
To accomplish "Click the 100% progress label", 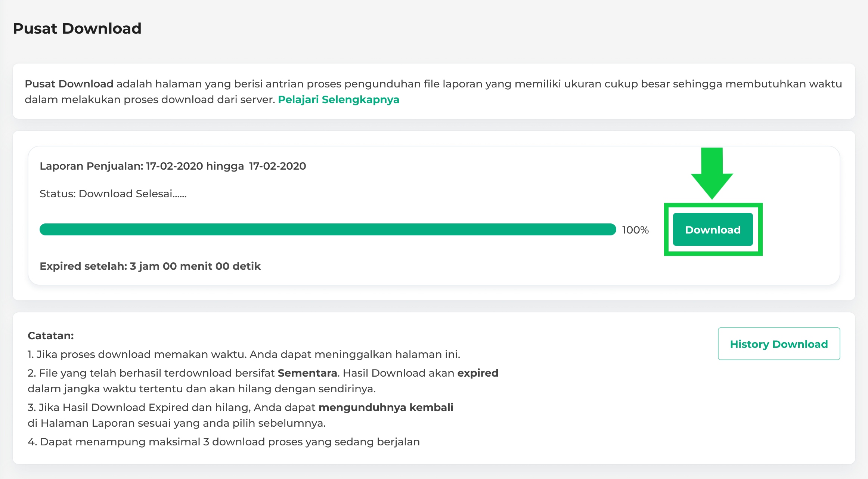I will coord(635,230).
